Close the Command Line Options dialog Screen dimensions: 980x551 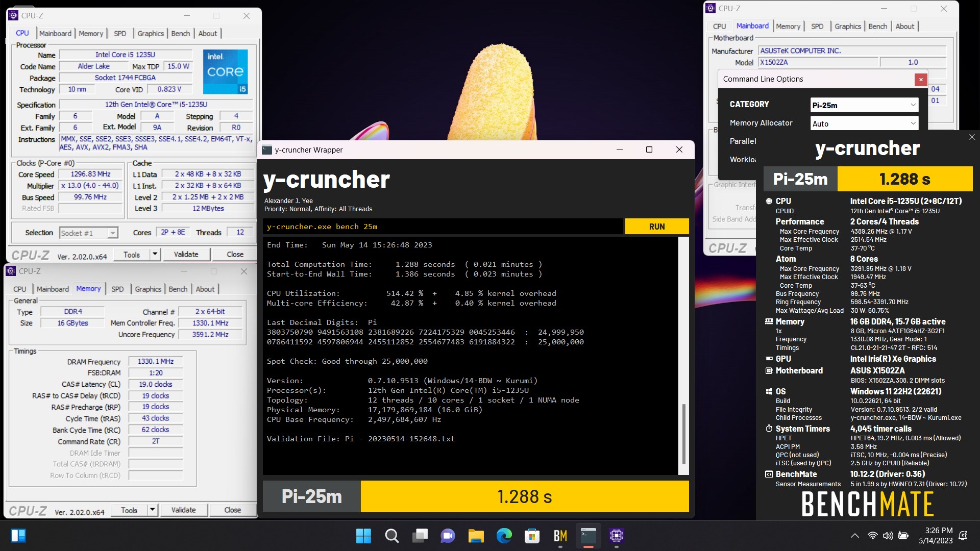[x=921, y=79]
